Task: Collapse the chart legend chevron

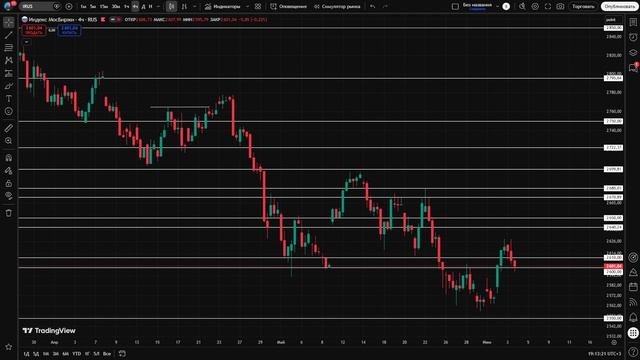Action: [27, 42]
